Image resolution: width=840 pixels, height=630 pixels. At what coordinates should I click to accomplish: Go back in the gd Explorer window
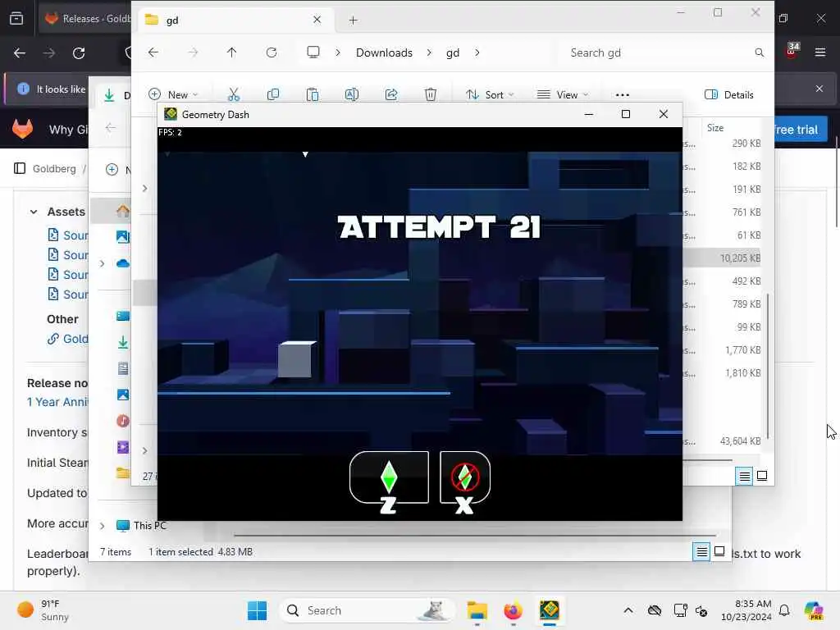point(153,52)
